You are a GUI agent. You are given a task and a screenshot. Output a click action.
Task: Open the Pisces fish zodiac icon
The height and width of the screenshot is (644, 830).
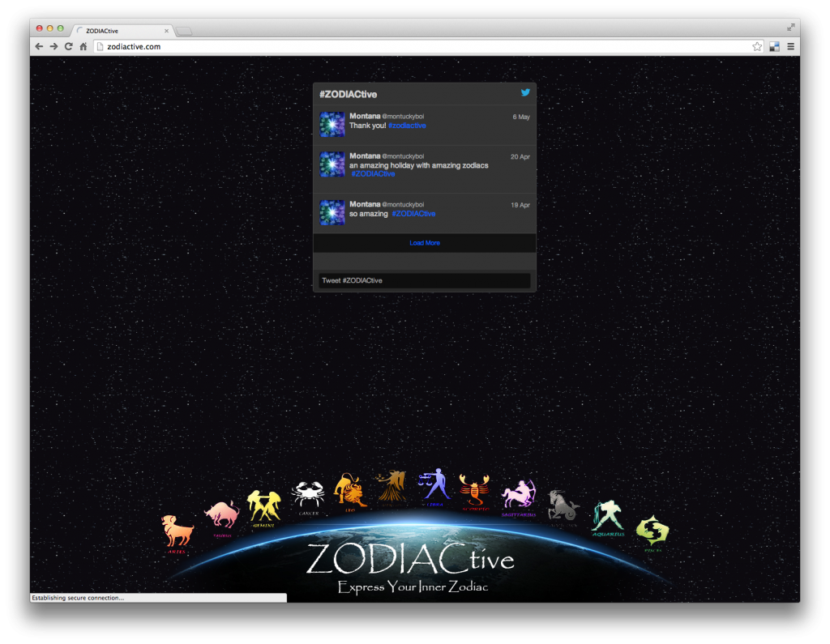pyautogui.click(x=652, y=531)
